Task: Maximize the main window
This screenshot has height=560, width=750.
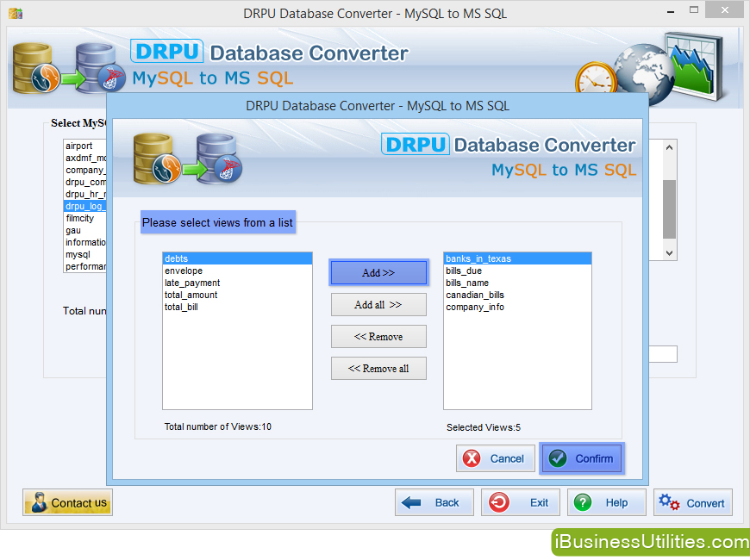Action: coord(694,10)
